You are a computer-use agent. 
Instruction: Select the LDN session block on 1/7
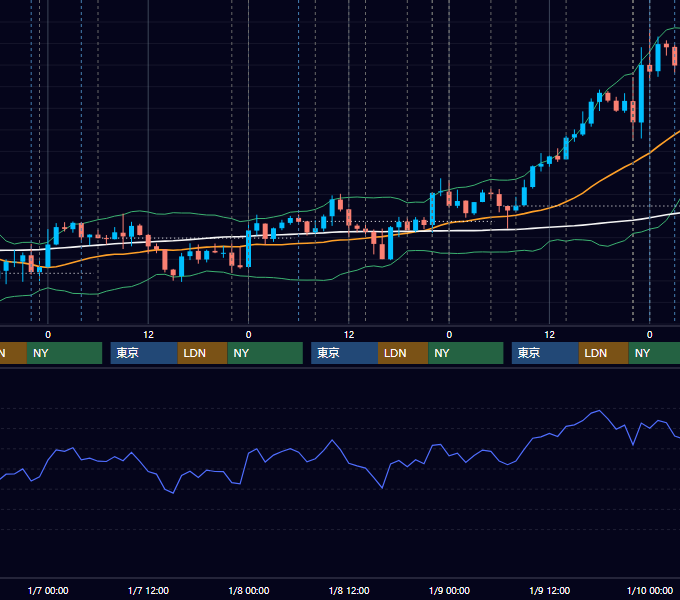point(203,353)
